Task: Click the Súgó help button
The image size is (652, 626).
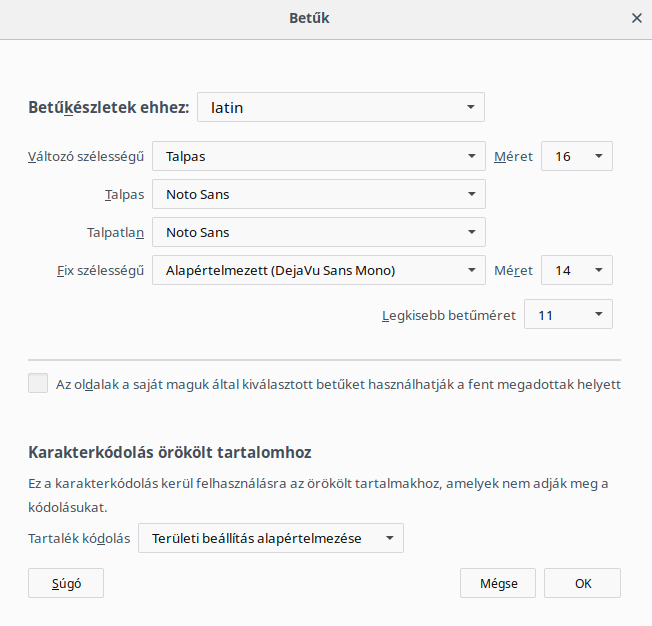Action: coord(66,583)
